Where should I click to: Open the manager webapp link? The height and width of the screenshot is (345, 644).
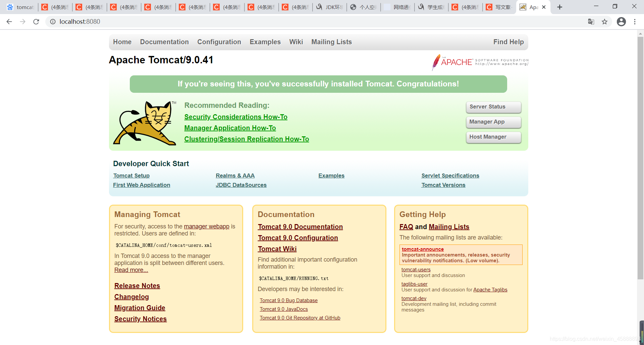pos(207,226)
